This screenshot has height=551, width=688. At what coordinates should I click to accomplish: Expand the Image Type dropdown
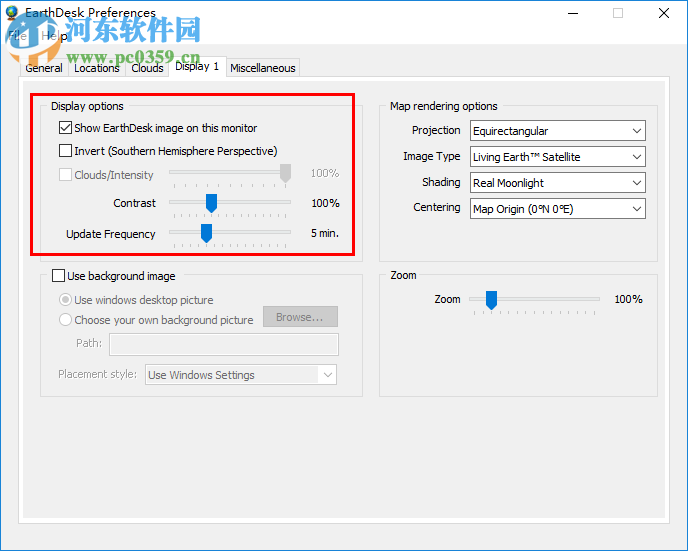point(558,157)
